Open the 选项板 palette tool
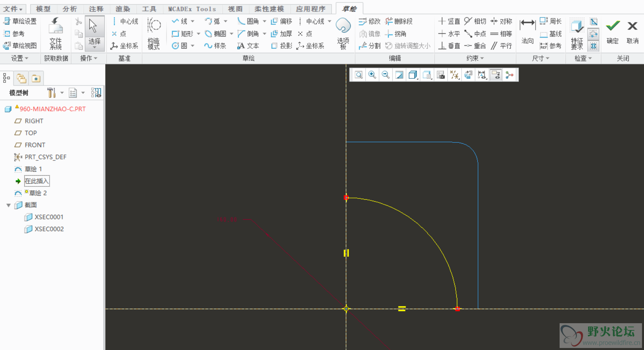The width and height of the screenshot is (644, 350). click(x=343, y=34)
